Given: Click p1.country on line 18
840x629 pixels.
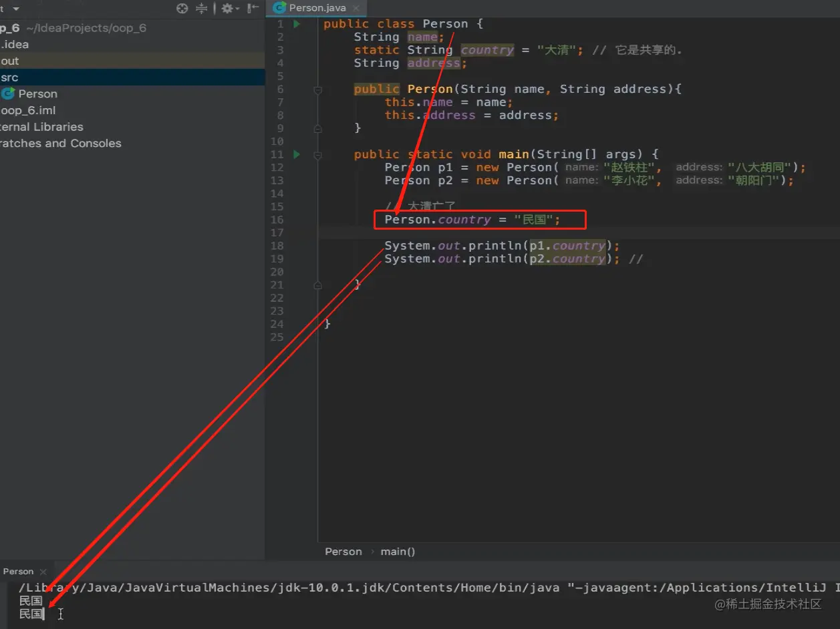Looking at the screenshot, I should (567, 246).
